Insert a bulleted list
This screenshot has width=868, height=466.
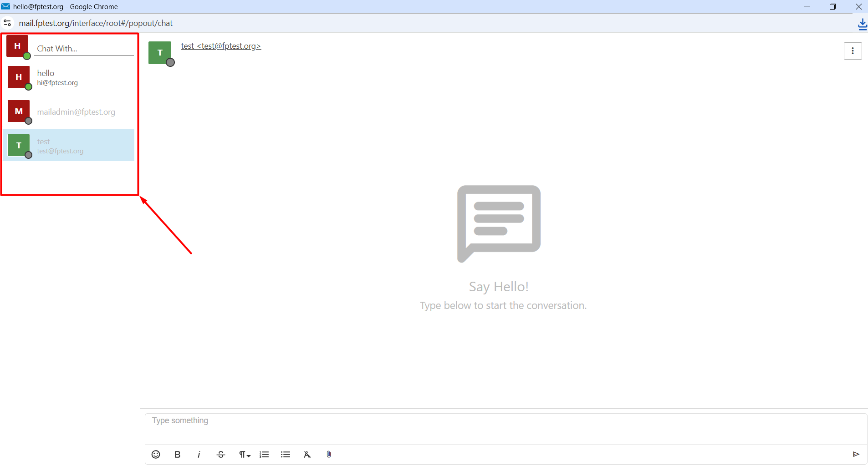(286, 454)
